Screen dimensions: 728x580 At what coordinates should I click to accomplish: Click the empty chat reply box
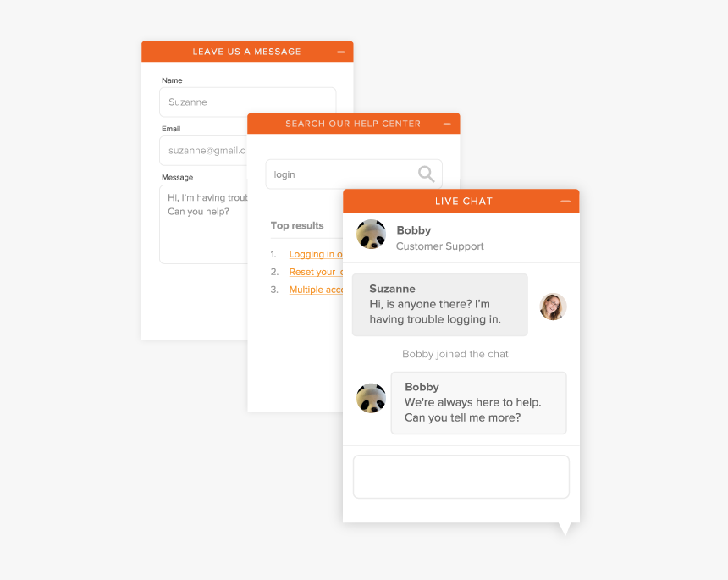click(x=461, y=476)
